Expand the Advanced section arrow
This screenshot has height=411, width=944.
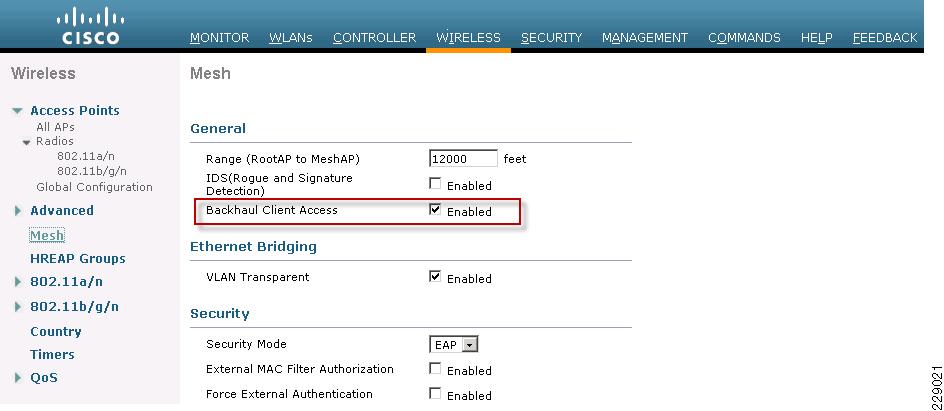point(17,211)
